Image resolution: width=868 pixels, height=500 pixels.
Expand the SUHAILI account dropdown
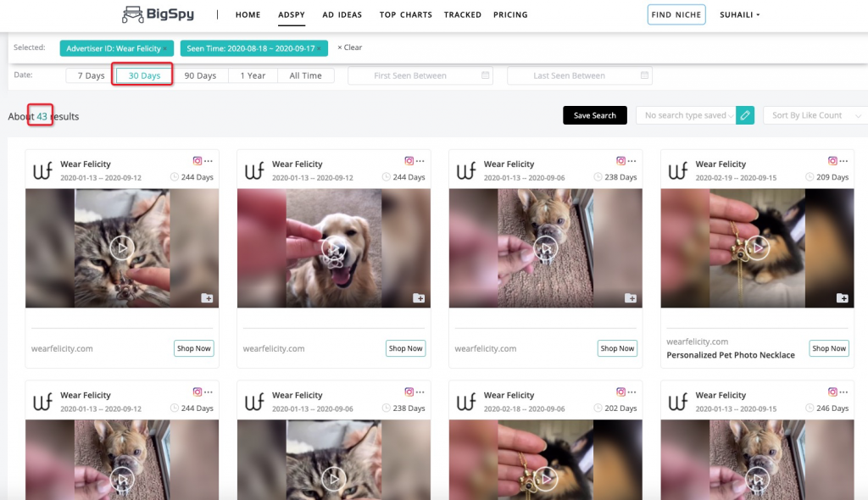pos(739,15)
